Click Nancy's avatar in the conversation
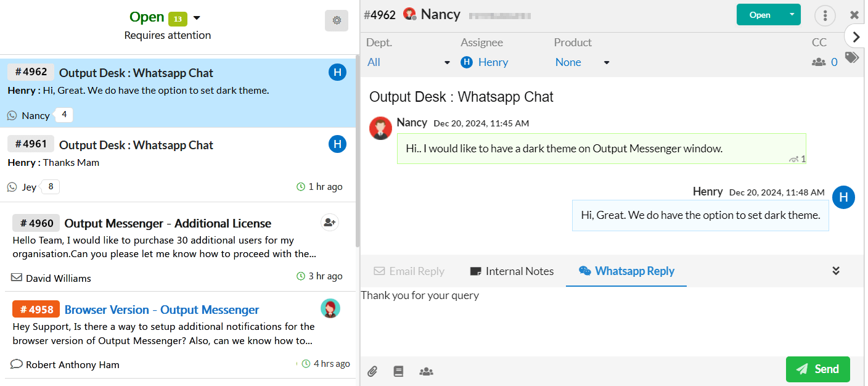The image size is (868, 386). 380,128
